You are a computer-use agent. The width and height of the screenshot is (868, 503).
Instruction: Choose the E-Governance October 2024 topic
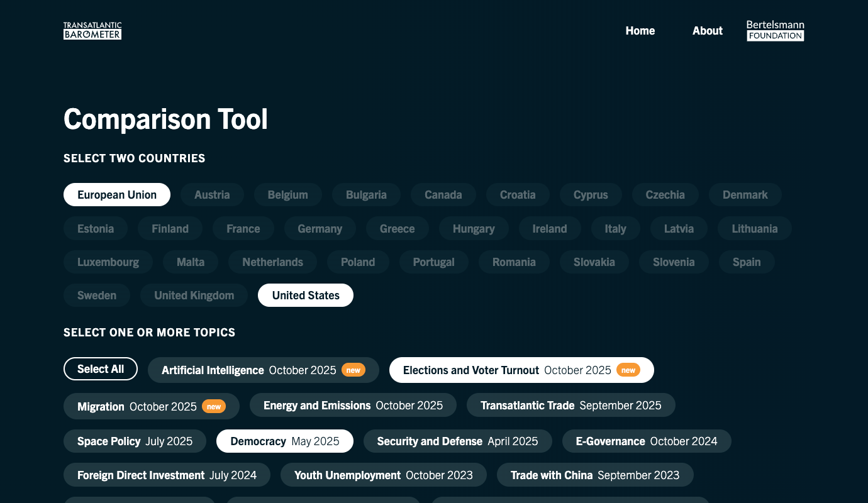click(x=646, y=441)
